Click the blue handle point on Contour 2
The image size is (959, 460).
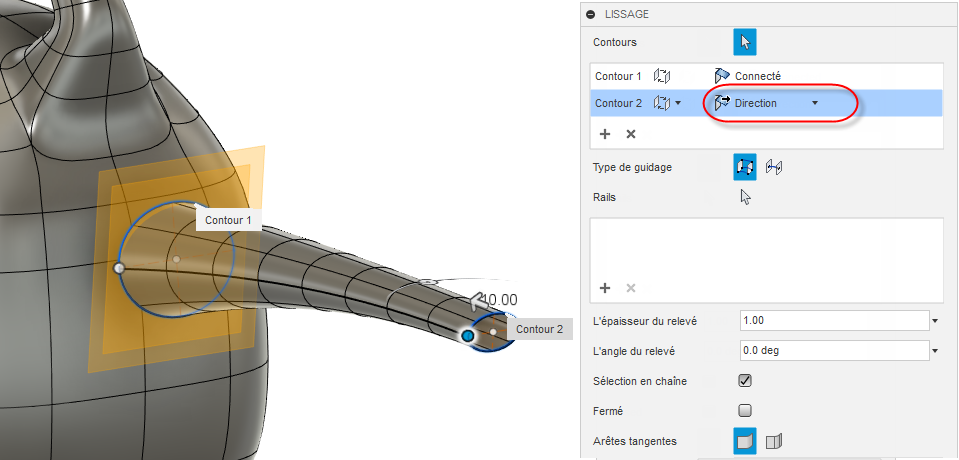tap(468, 335)
